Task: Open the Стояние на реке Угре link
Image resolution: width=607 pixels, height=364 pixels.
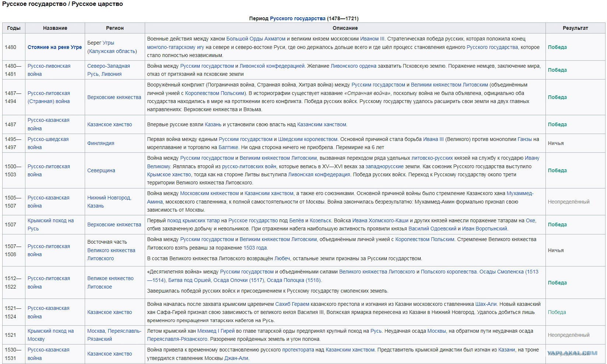Action: pos(55,47)
